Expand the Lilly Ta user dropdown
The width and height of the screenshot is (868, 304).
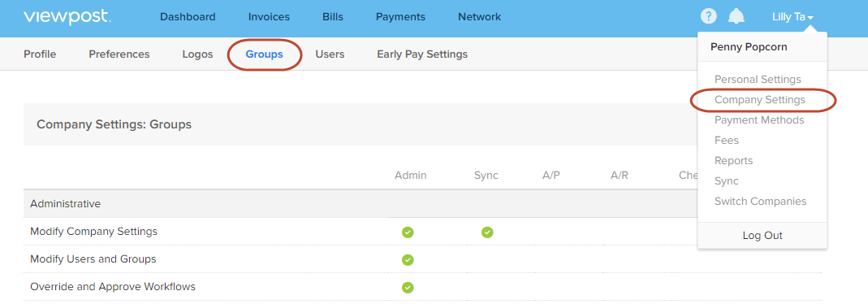click(792, 17)
